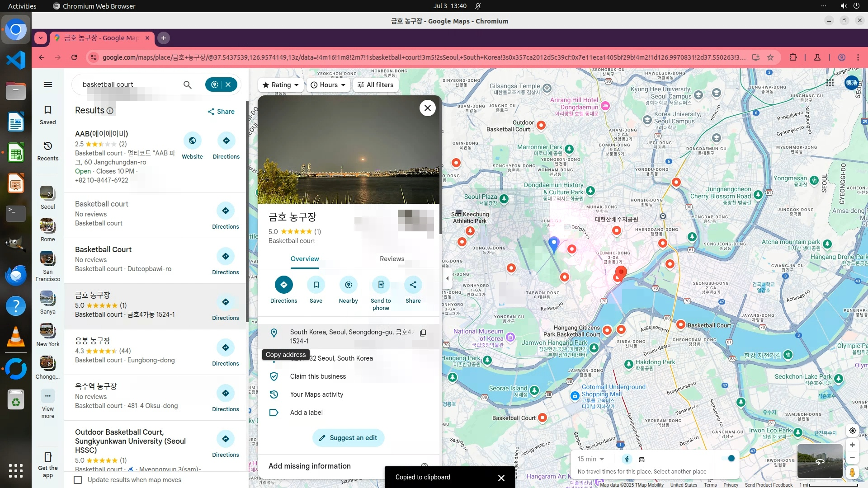Click the Suggest an edit button

tap(348, 438)
